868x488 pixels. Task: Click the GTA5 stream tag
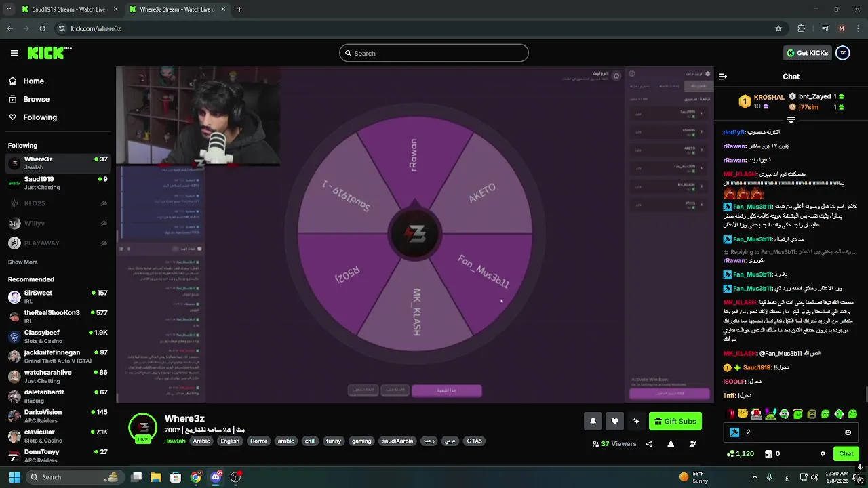pyautogui.click(x=474, y=441)
